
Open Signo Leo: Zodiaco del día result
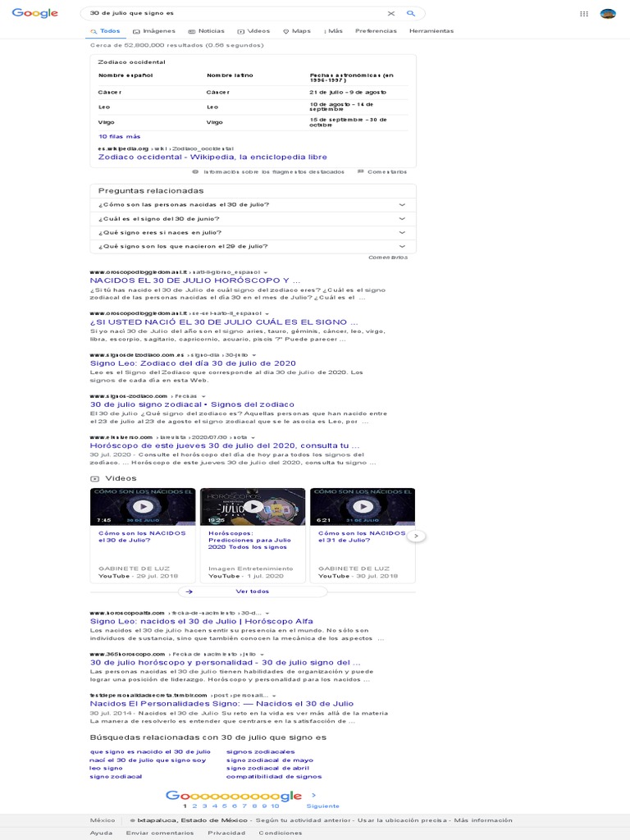(193, 363)
